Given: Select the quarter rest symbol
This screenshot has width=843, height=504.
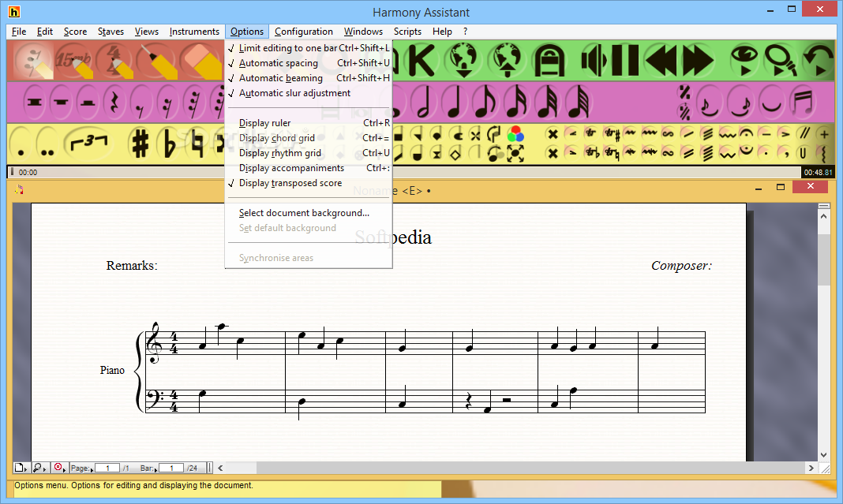Looking at the screenshot, I should point(114,102).
